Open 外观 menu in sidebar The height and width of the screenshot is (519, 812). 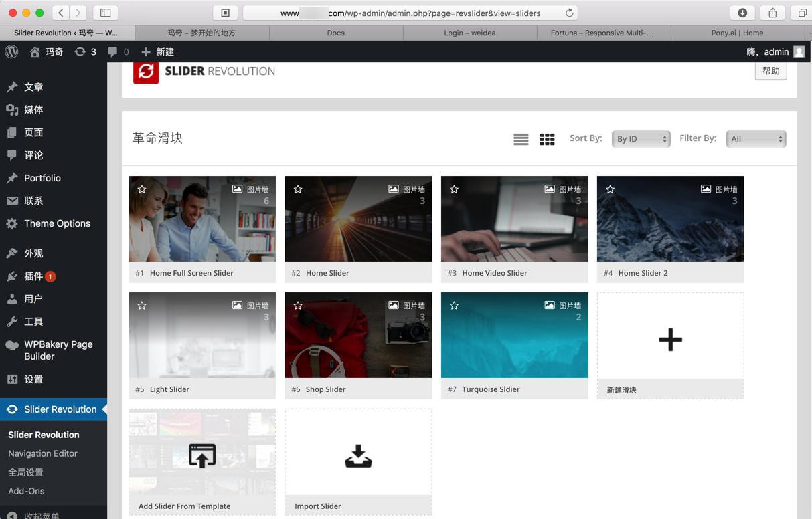click(54, 253)
